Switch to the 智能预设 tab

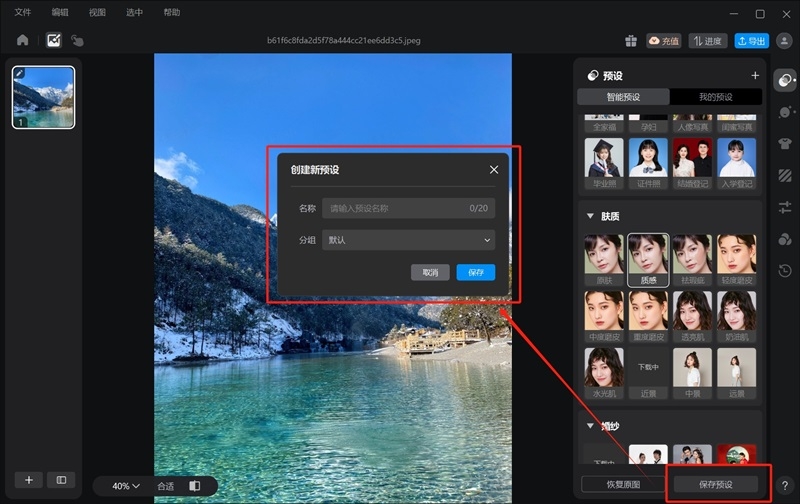pos(623,97)
